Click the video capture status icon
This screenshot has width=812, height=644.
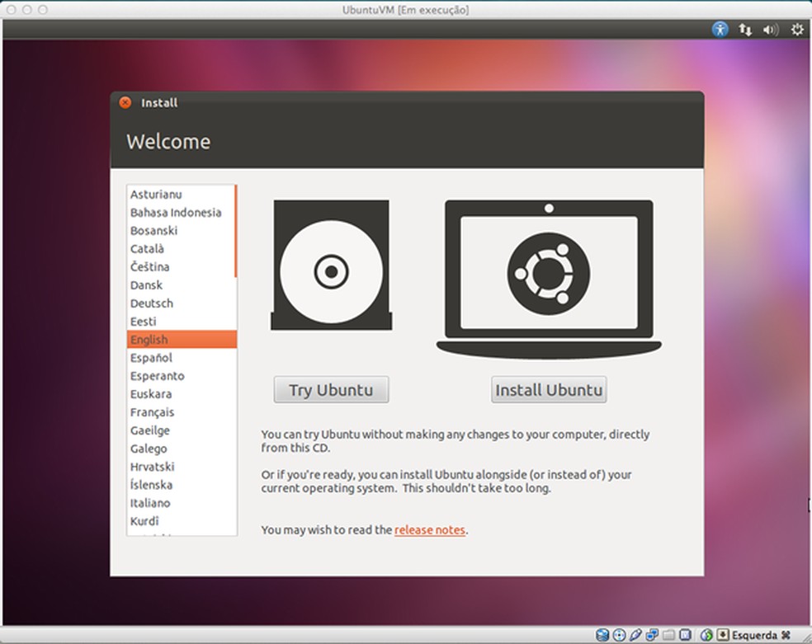click(x=685, y=635)
